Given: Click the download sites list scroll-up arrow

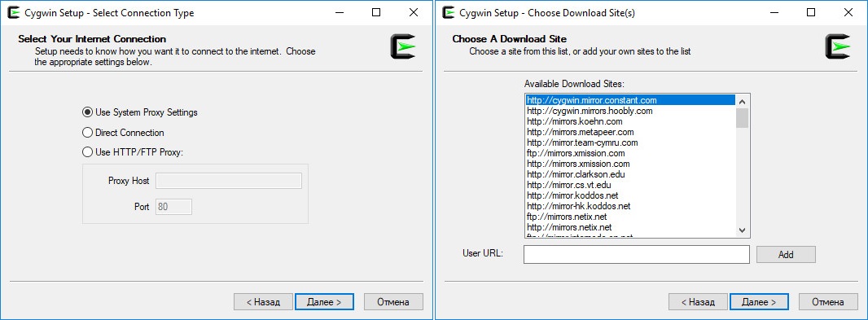Looking at the screenshot, I should point(743,101).
